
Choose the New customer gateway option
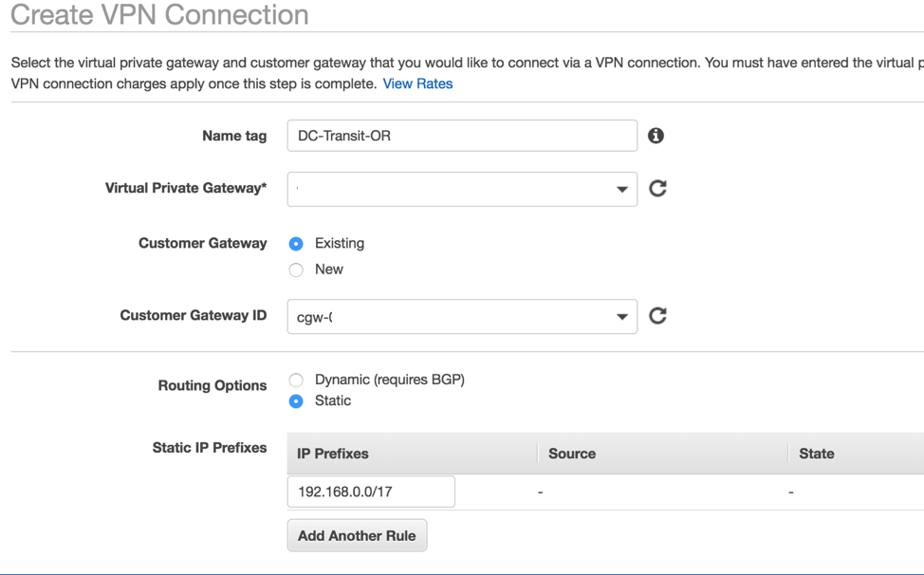296,269
